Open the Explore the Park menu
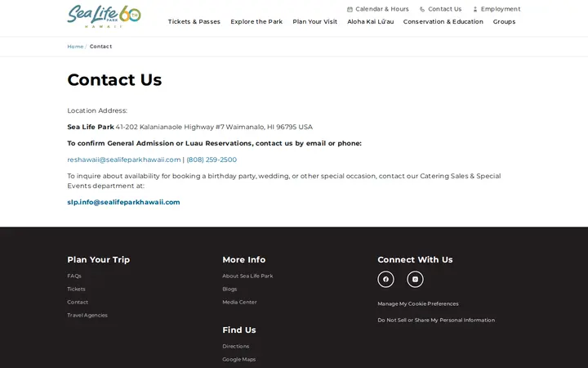The height and width of the screenshot is (368, 588). [256, 22]
